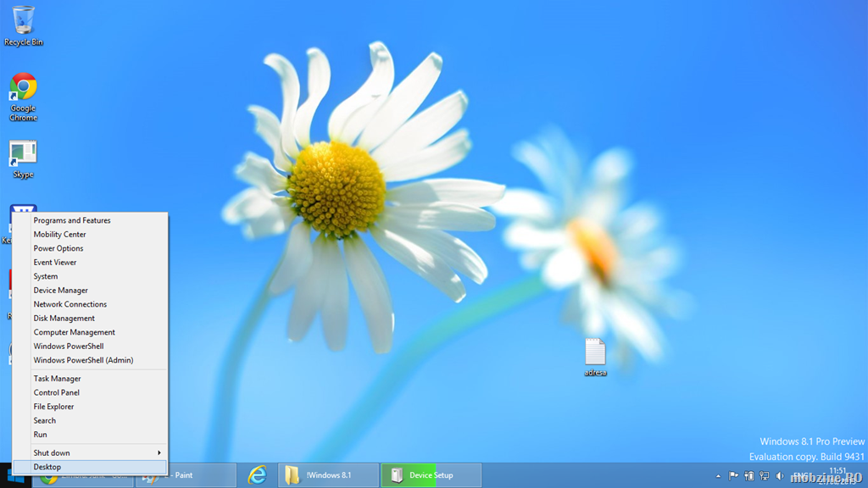The width and height of the screenshot is (868, 488).
Task: Choose File Explorer in the menu
Action: coord(90,407)
